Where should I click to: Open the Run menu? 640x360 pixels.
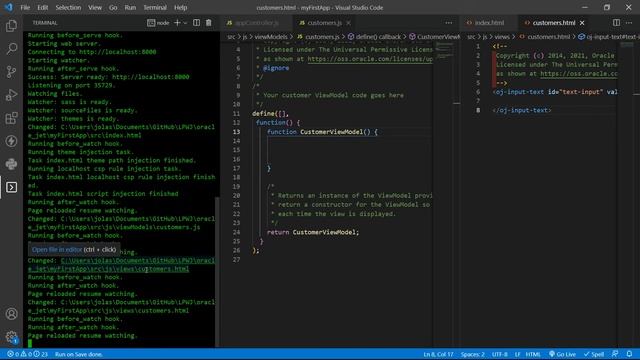click(130, 7)
